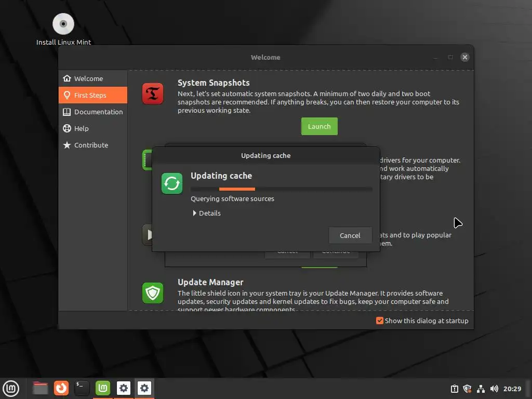Open the removable drives tray icon

(x=454, y=389)
